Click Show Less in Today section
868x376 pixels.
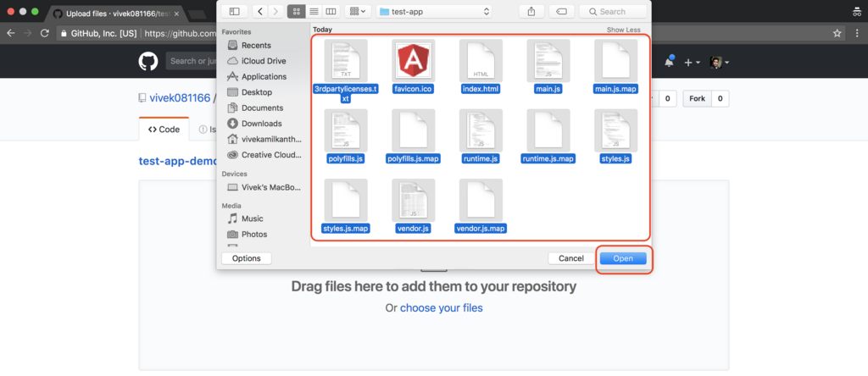623,30
